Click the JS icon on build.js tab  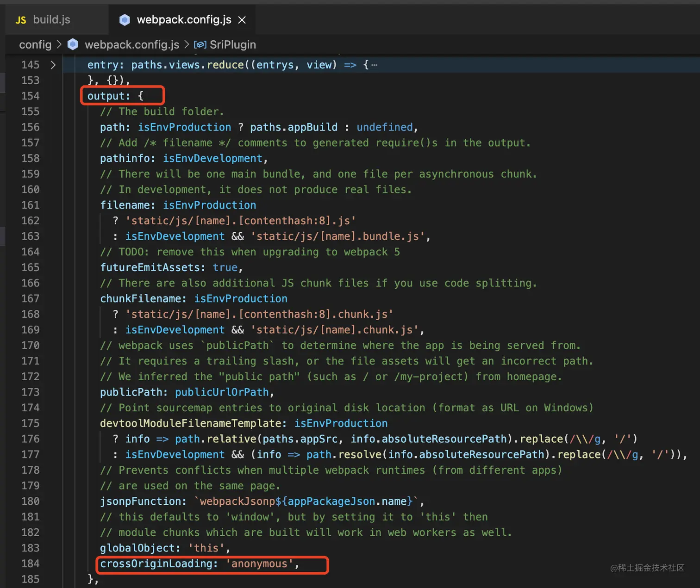[x=21, y=20]
